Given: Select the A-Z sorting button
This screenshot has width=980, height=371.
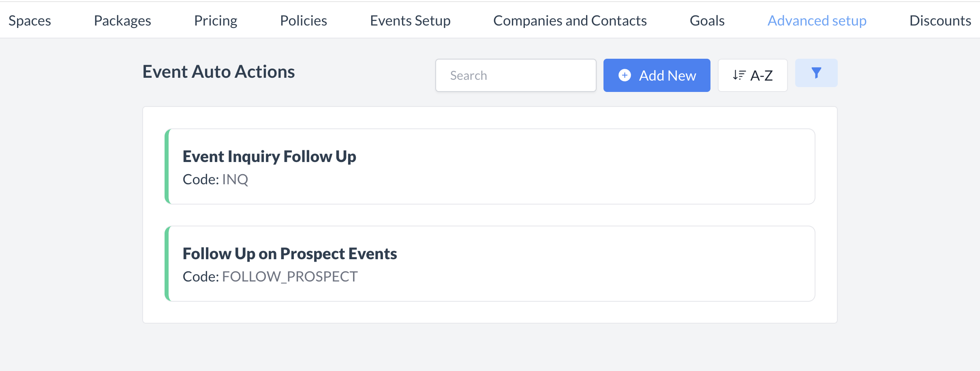Looking at the screenshot, I should pos(752,75).
